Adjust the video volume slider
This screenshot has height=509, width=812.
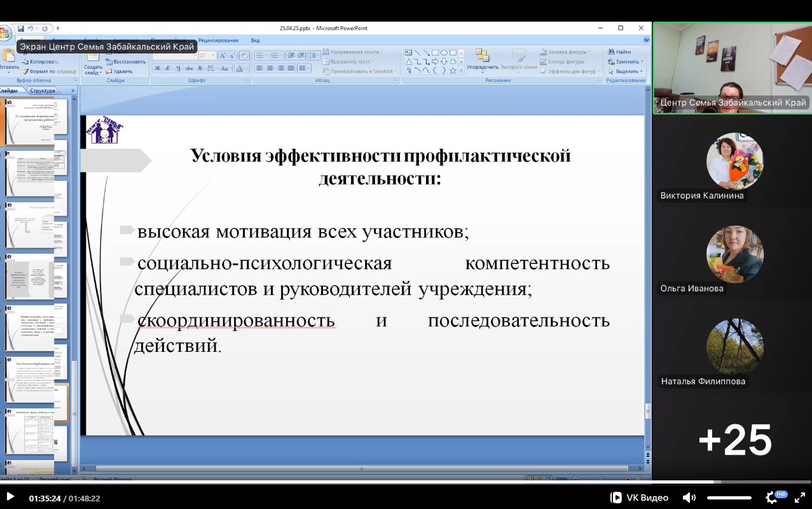tap(729, 498)
